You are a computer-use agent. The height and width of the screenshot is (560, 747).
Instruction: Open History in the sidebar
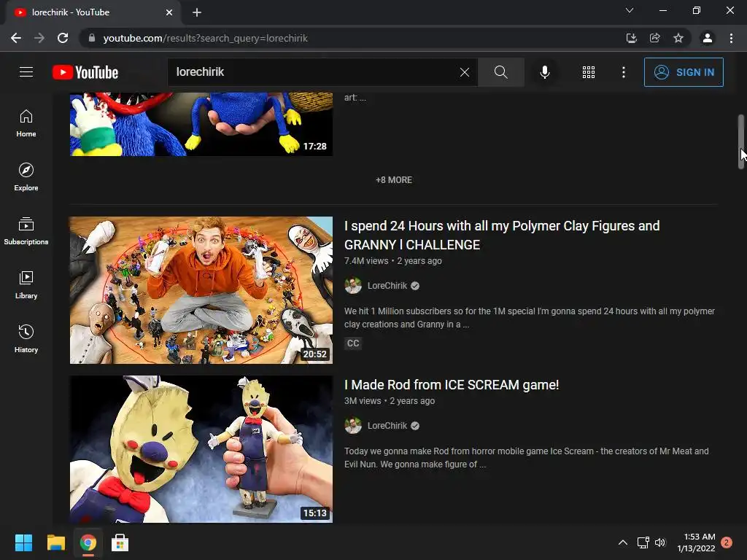[26, 338]
